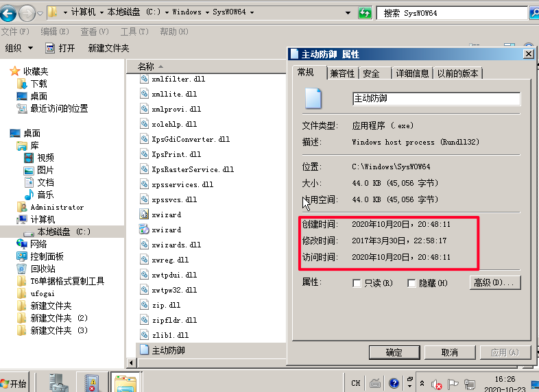
Task: Click the muted volume tray icon
Action: [436, 384]
